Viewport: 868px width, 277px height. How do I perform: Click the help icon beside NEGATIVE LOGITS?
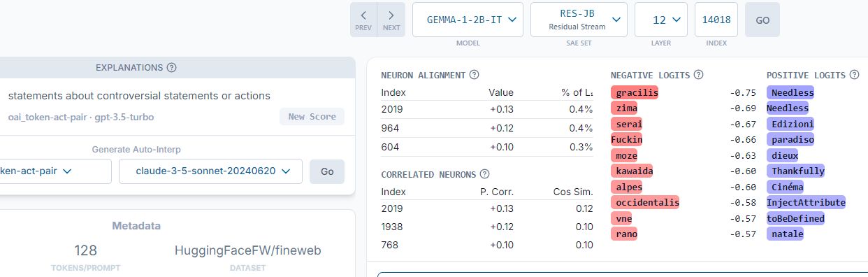pos(698,75)
